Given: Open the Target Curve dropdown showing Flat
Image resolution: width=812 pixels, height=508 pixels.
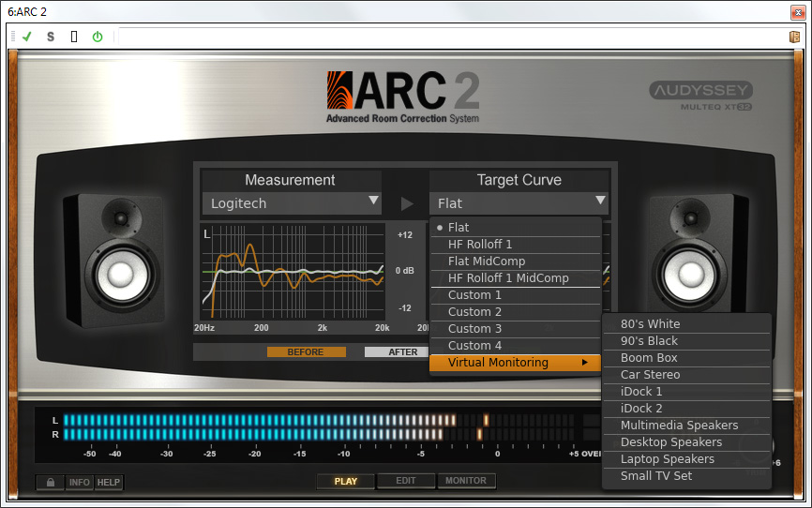Looking at the screenshot, I should [519, 203].
